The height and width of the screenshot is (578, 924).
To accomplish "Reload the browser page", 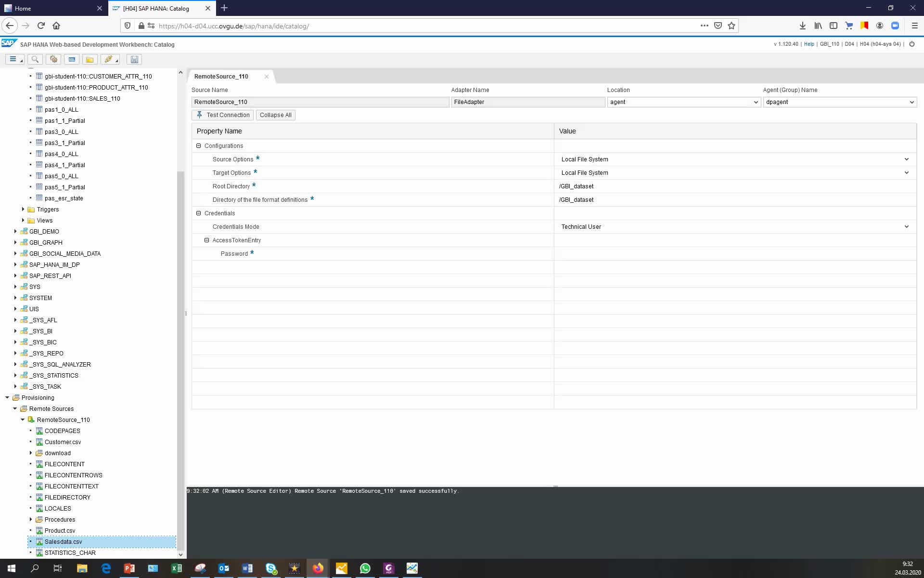I will point(41,26).
